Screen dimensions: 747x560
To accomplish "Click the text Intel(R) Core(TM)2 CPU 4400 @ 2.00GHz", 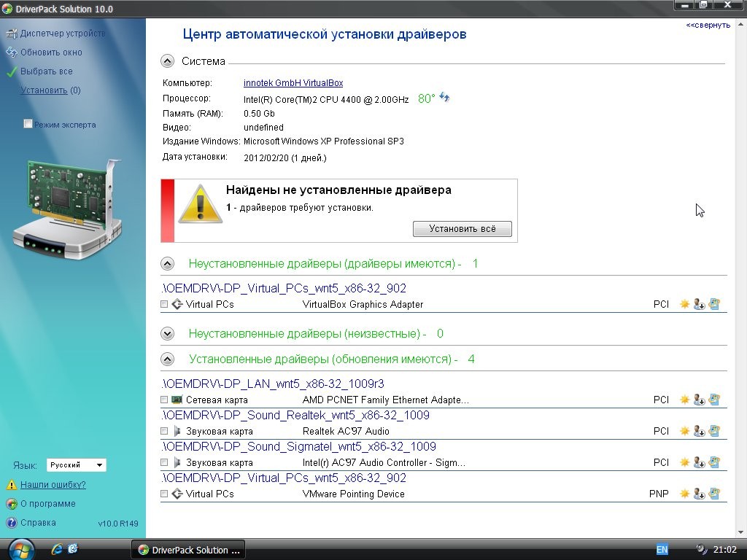I will pos(326,99).
